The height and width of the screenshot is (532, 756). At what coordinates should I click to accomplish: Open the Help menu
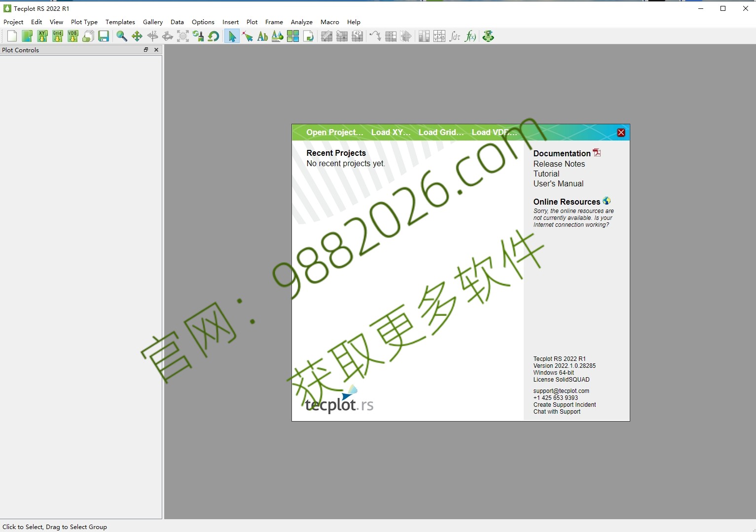354,22
